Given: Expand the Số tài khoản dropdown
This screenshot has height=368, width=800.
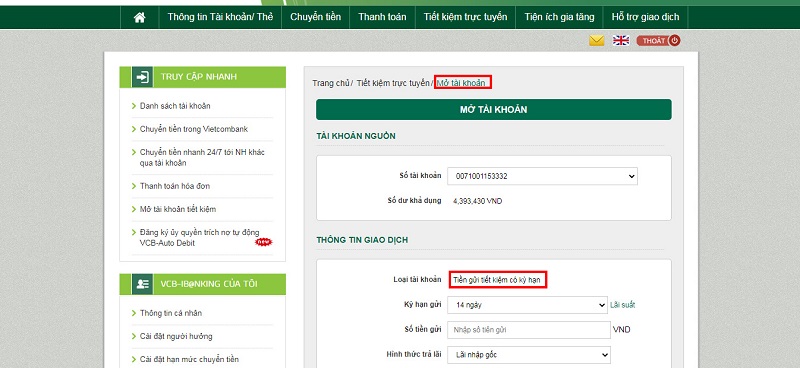Looking at the screenshot, I should coord(542,176).
